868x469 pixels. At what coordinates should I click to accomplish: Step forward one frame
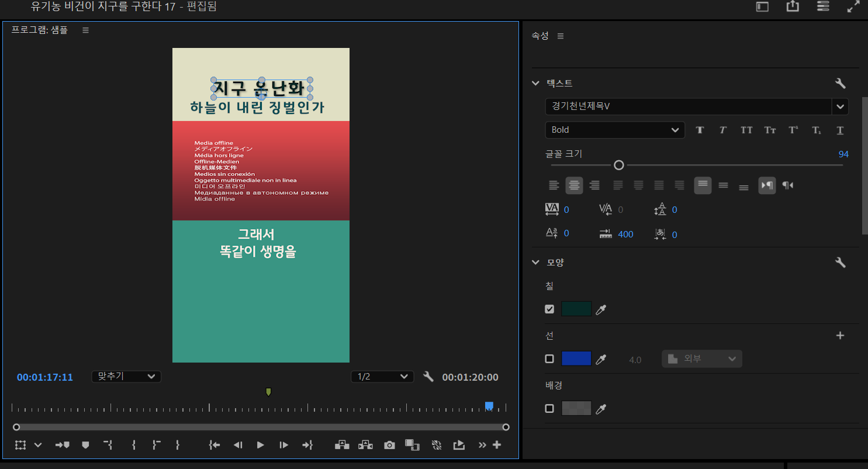284,445
